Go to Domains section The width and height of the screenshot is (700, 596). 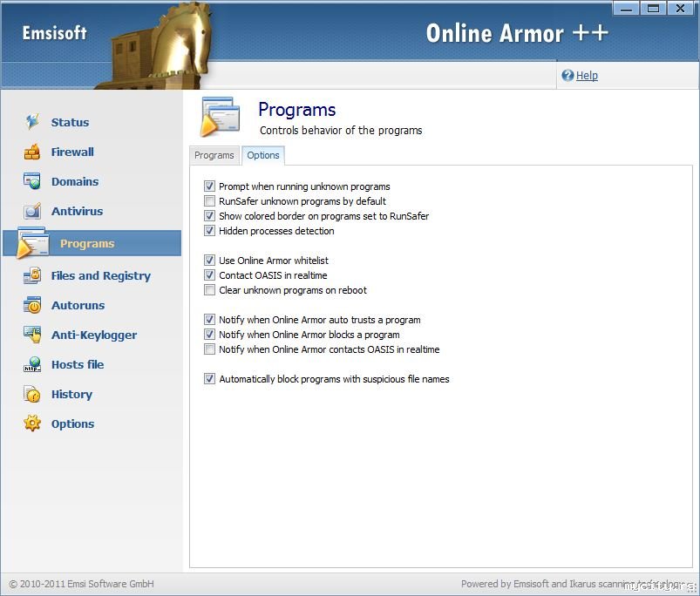click(x=75, y=181)
